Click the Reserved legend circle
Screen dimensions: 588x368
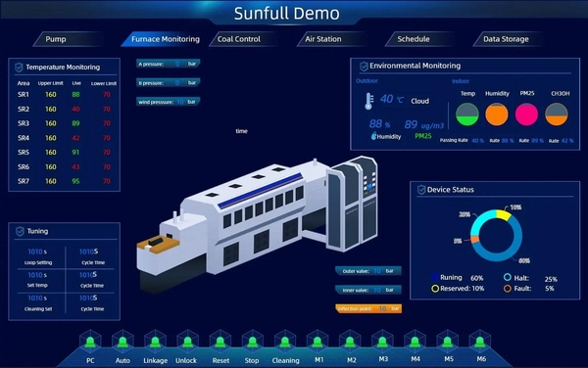click(x=435, y=289)
